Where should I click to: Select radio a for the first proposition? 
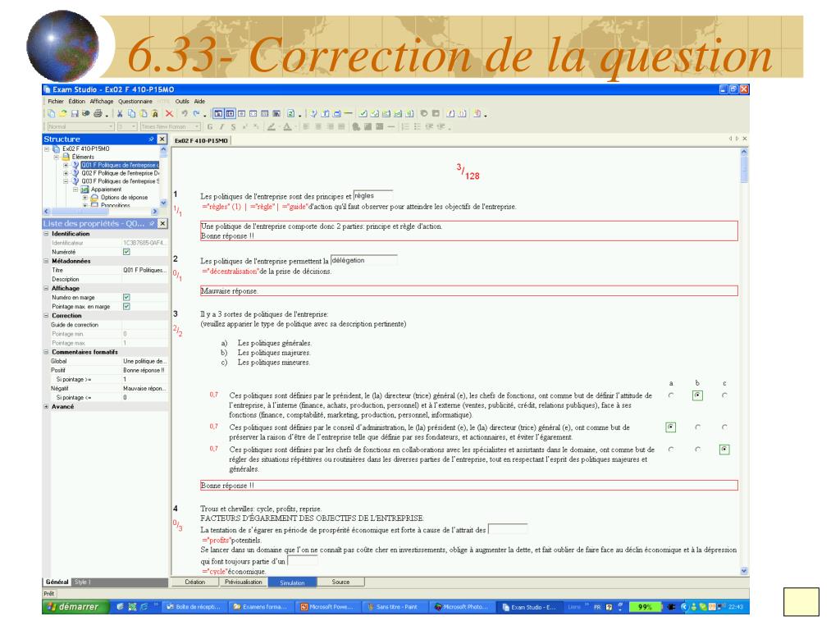click(x=671, y=395)
